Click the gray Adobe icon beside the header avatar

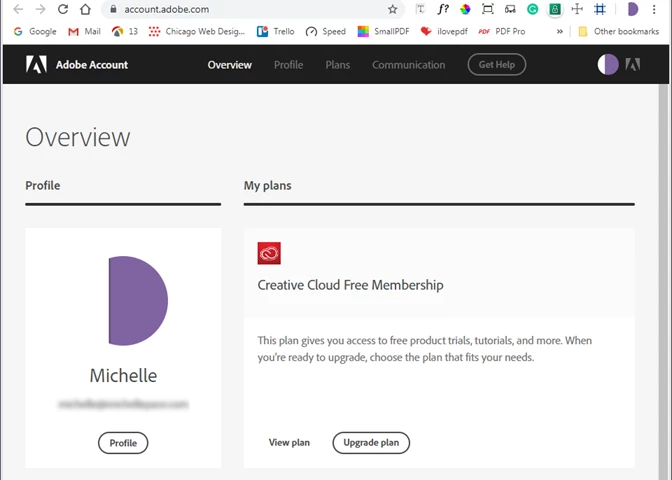point(633,65)
